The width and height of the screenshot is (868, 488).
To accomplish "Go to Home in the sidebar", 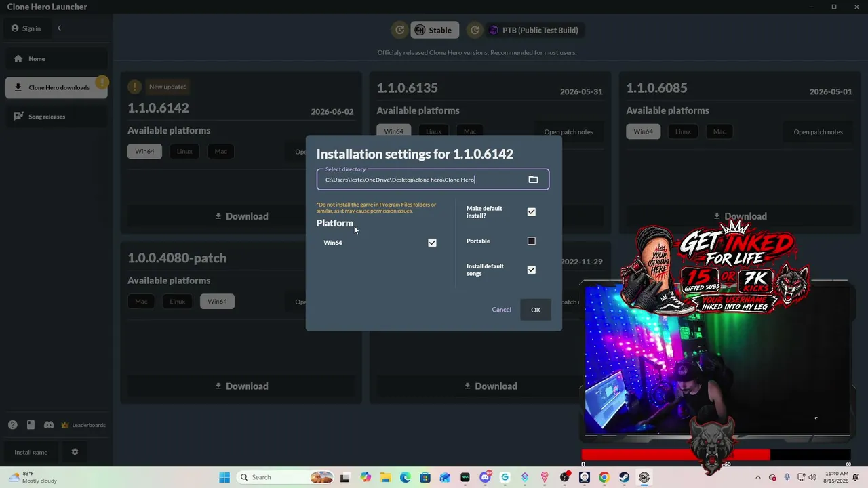I will (56, 59).
